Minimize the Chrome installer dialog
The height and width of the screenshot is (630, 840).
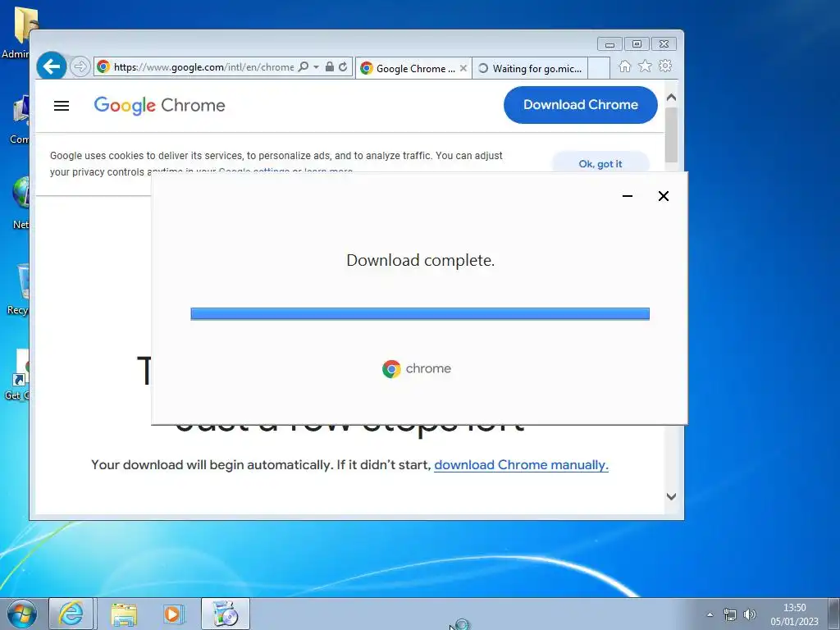point(628,196)
